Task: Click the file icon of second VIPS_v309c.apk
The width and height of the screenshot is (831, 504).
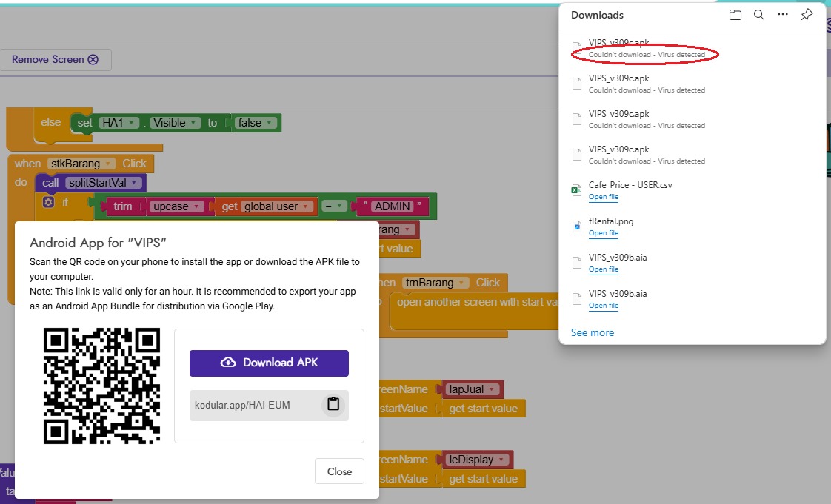Action: [x=577, y=84]
